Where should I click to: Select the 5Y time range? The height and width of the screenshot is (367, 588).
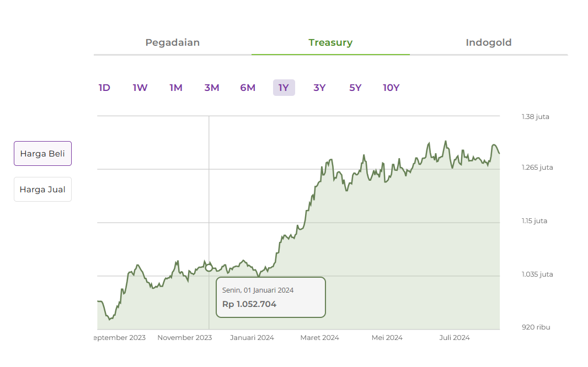pyautogui.click(x=355, y=88)
